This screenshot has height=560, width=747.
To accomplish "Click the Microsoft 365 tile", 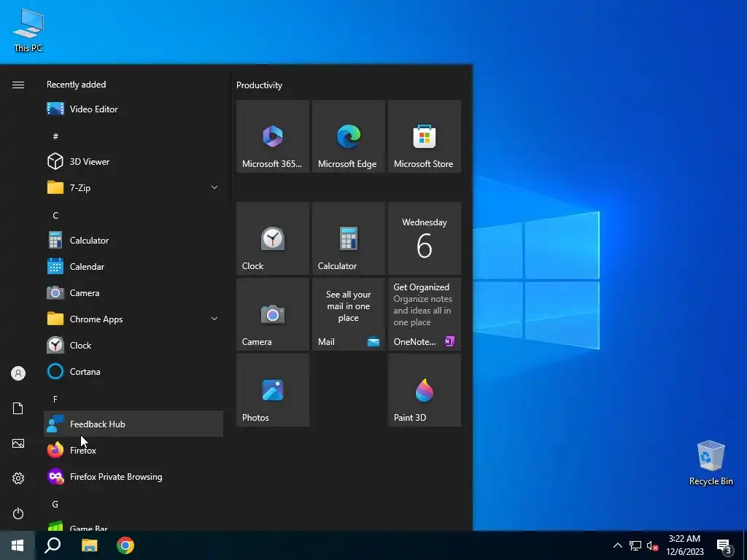I will [273, 136].
